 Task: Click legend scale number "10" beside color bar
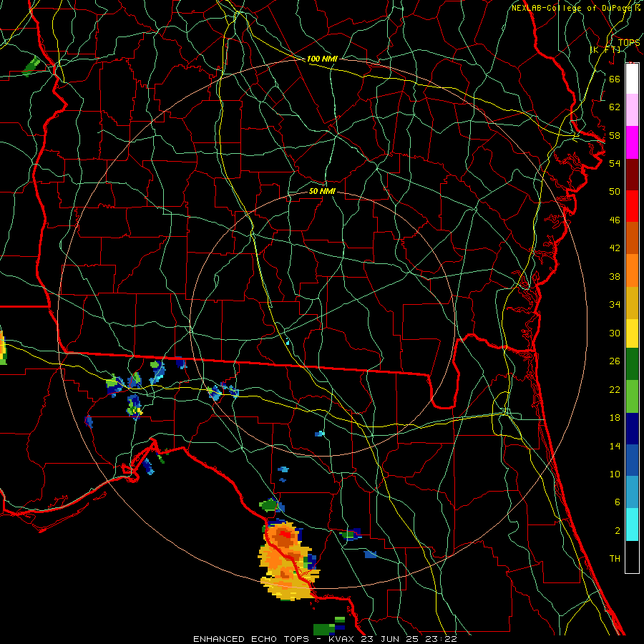tap(615, 474)
